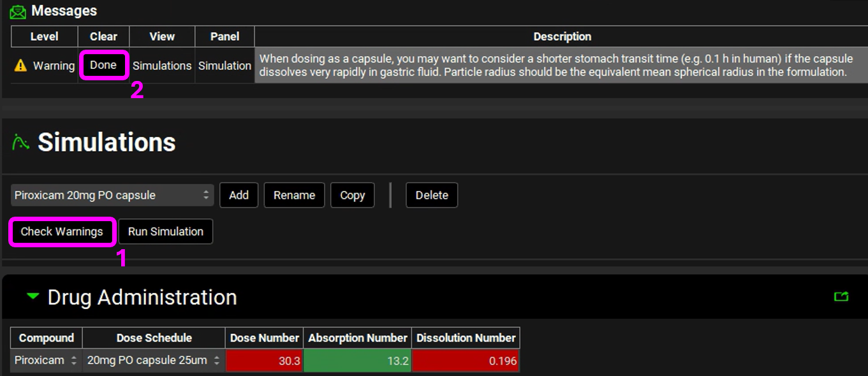Image resolution: width=868 pixels, height=376 pixels.
Task: Open the Piroxicam compound dropdown
Action: pos(45,360)
